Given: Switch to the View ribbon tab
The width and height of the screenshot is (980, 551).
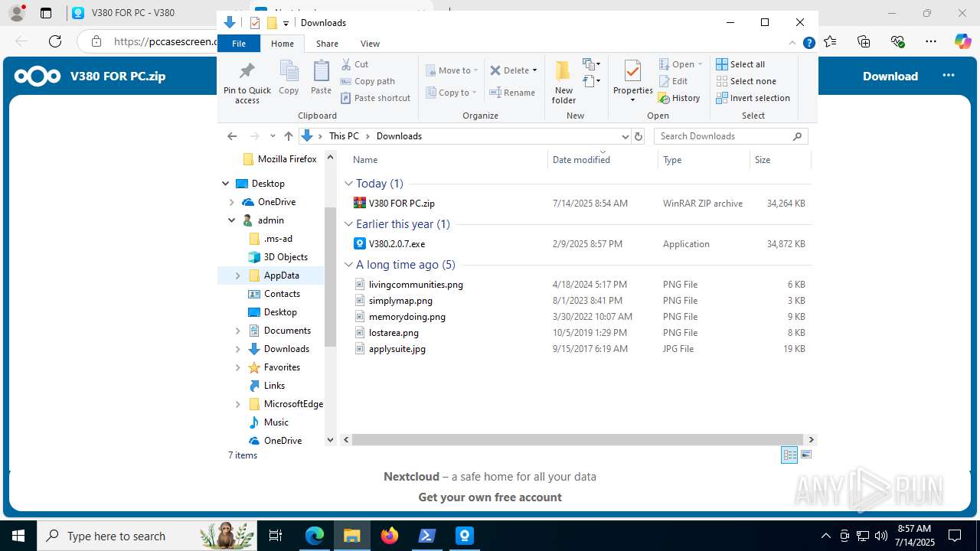Looking at the screenshot, I should [x=370, y=44].
